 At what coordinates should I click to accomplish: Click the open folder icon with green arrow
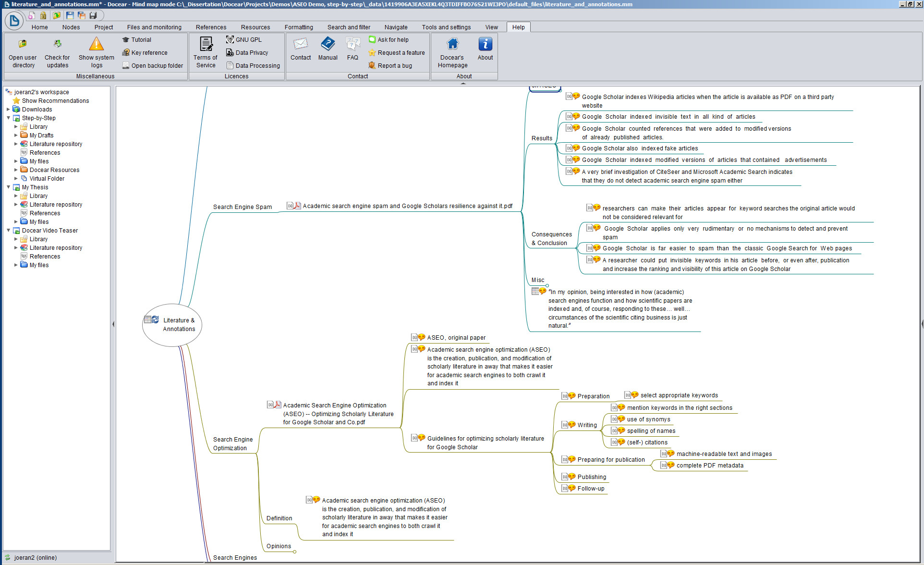pos(57,15)
